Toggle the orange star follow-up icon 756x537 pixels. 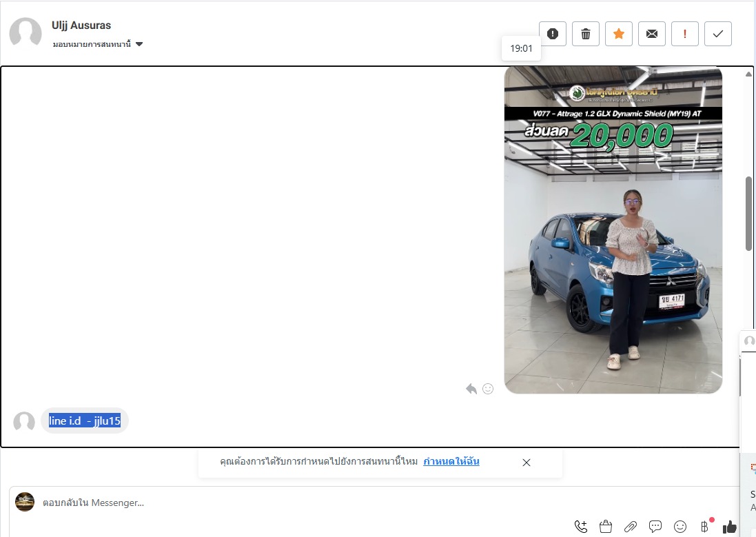pos(619,34)
